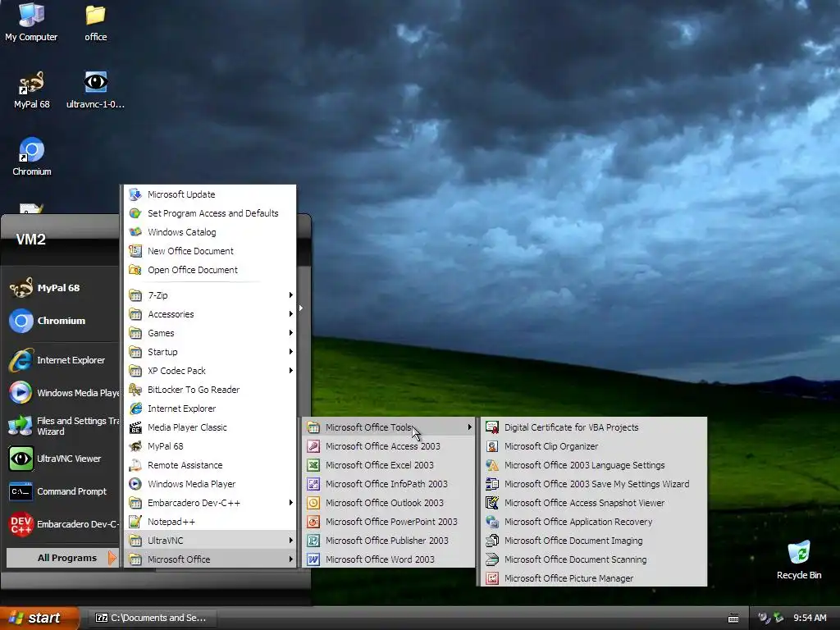Screen dimensions: 840x630
Task: Open Internet Explorer in programs list
Action: pyautogui.click(x=210, y=409)
